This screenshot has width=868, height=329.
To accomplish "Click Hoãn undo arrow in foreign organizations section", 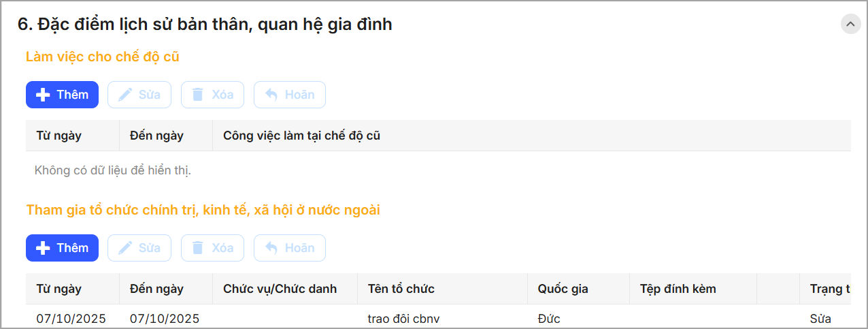I will pos(271,248).
